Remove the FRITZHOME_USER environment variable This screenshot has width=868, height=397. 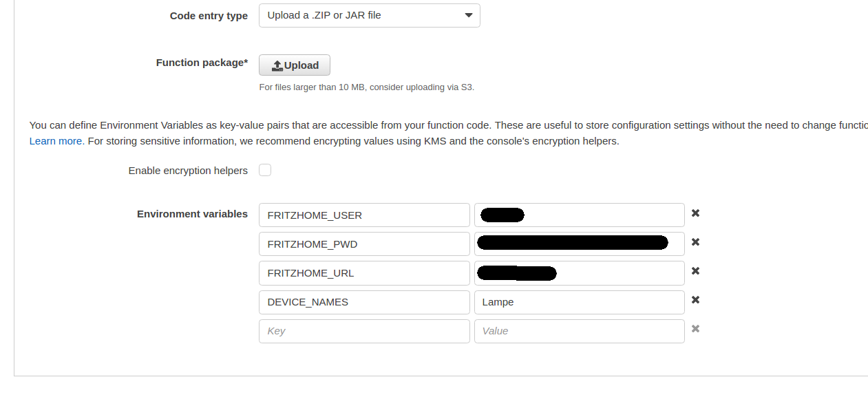coord(695,213)
